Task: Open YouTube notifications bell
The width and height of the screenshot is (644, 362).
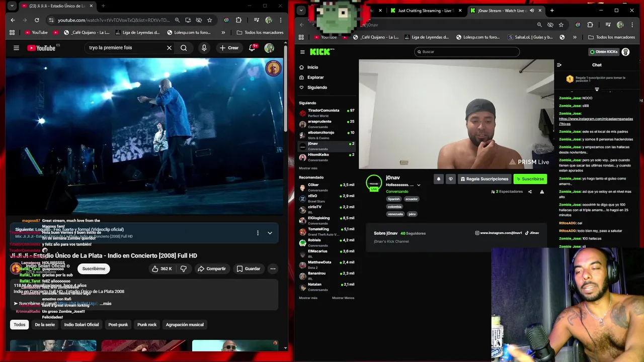Action: tap(252, 48)
